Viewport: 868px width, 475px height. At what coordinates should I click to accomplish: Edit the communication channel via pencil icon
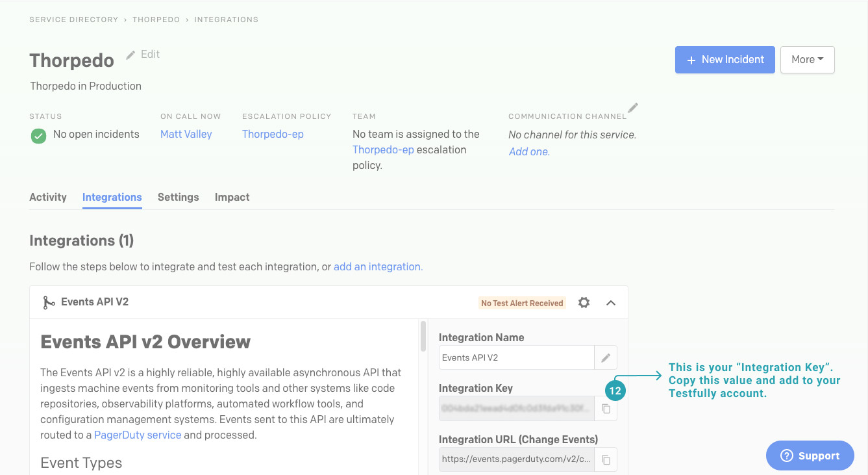coord(633,107)
